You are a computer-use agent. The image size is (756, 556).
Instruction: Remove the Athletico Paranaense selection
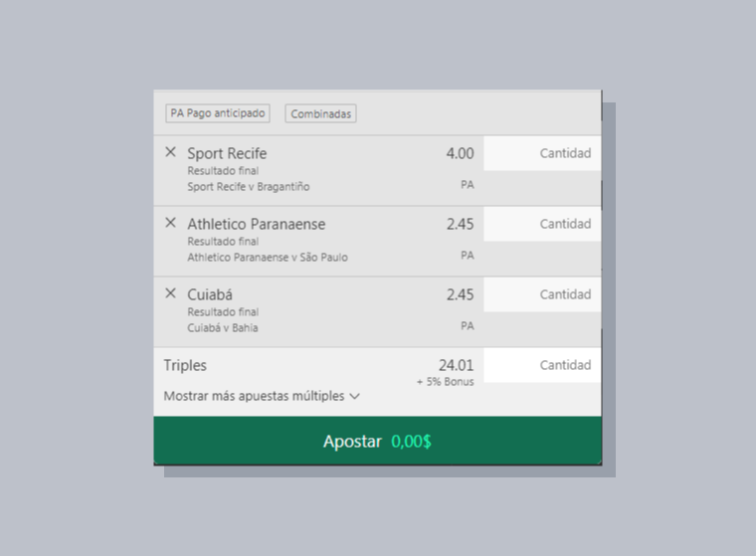tap(170, 224)
